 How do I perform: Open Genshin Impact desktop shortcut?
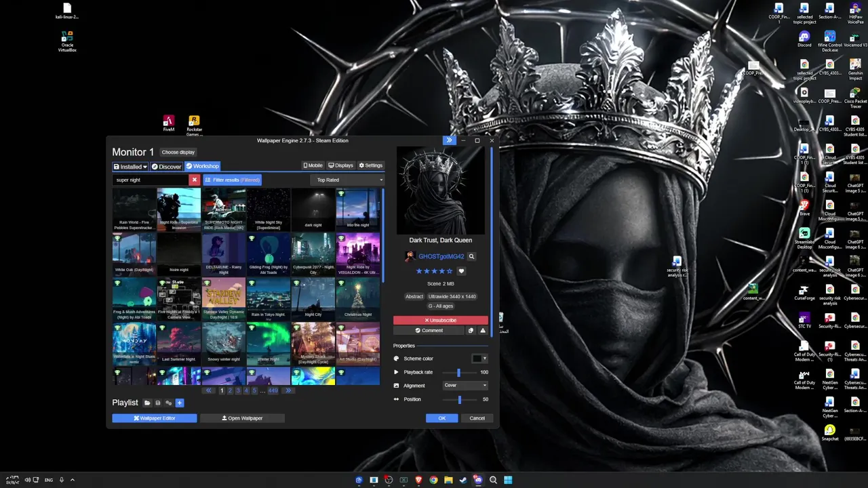point(856,70)
